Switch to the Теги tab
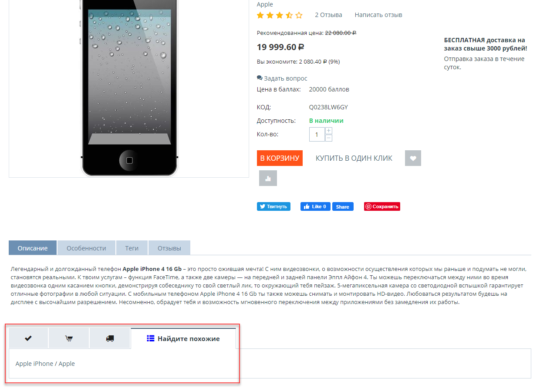The height and width of the screenshot is (392, 540). [x=132, y=248]
